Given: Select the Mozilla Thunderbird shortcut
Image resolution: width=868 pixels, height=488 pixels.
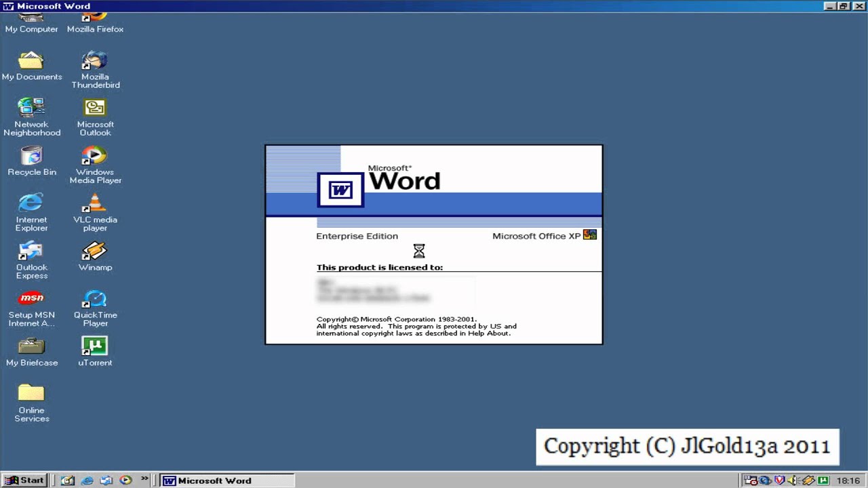Looking at the screenshot, I should coord(95,70).
